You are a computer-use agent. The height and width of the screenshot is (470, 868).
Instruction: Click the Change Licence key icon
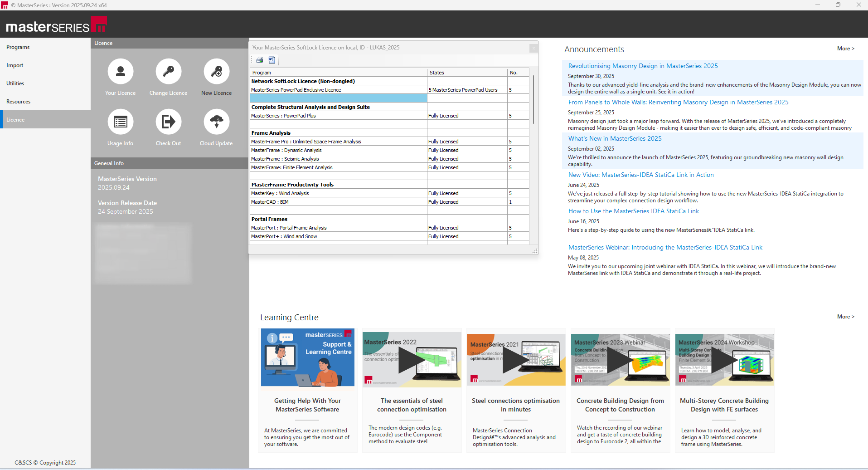click(x=168, y=72)
